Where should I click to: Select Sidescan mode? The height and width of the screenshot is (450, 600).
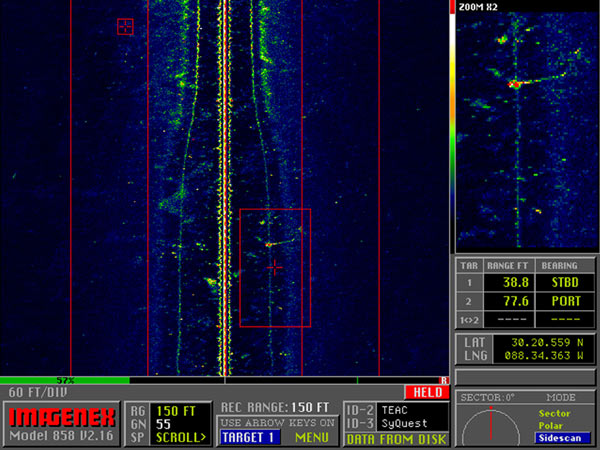pos(562,438)
